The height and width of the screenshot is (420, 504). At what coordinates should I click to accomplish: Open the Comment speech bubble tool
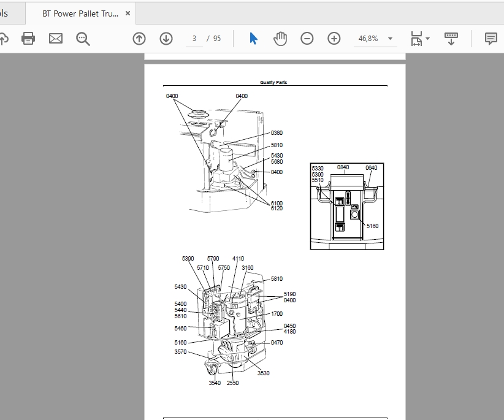tap(491, 39)
